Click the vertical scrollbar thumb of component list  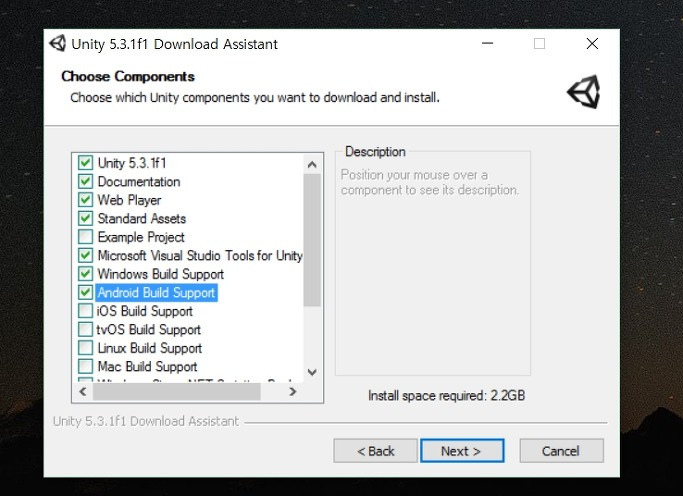point(312,240)
